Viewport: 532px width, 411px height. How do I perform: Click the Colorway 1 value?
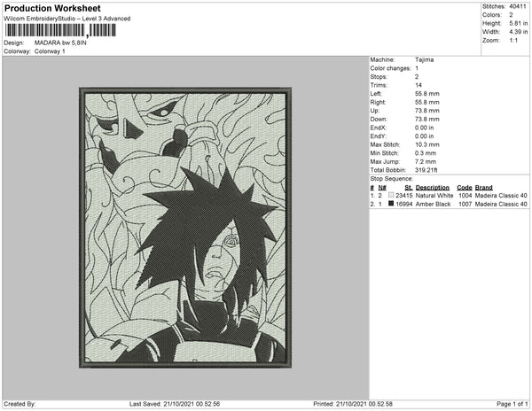pos(50,51)
